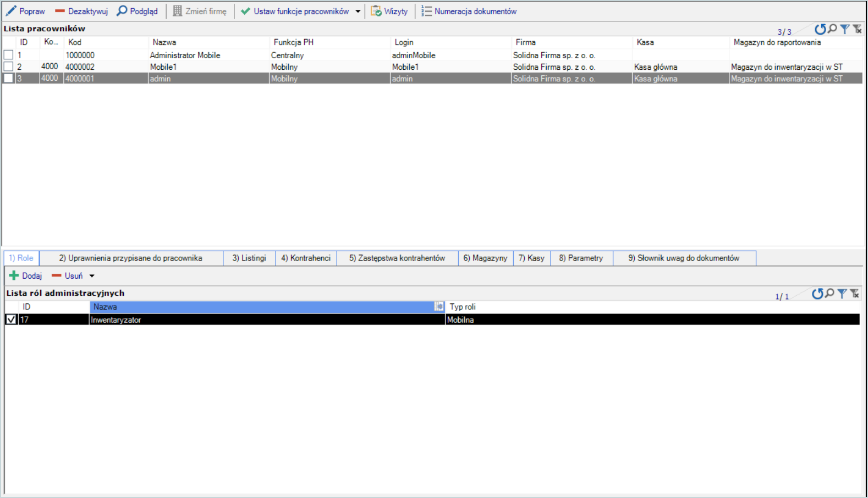Open 9) Słownik uwag do dokumentów tab

click(684, 258)
